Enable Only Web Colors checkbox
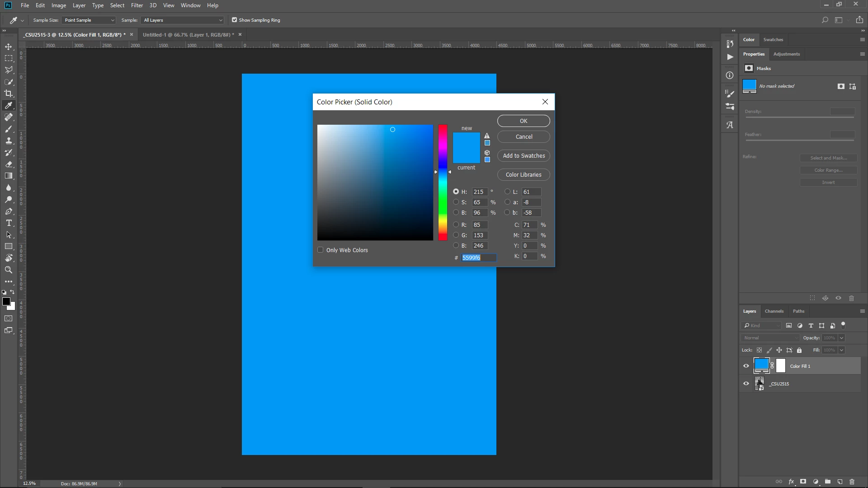 [x=321, y=250]
